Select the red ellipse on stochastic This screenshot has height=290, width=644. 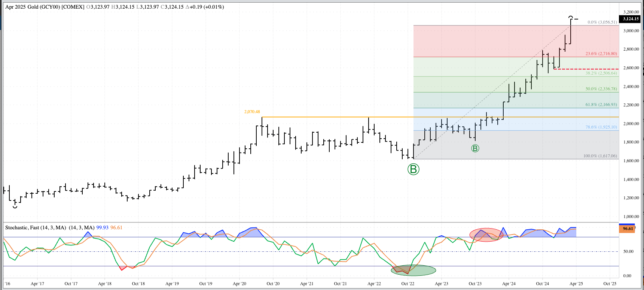pos(486,235)
